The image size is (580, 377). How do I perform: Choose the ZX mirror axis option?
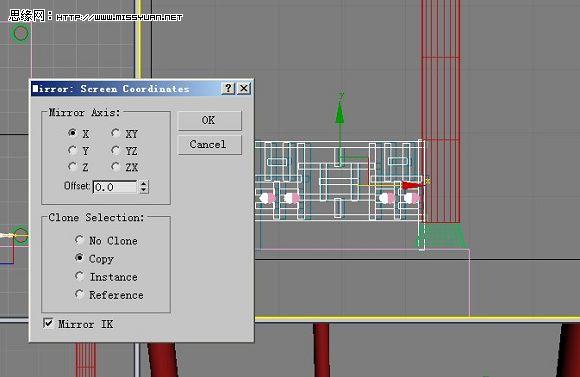pyautogui.click(x=116, y=167)
